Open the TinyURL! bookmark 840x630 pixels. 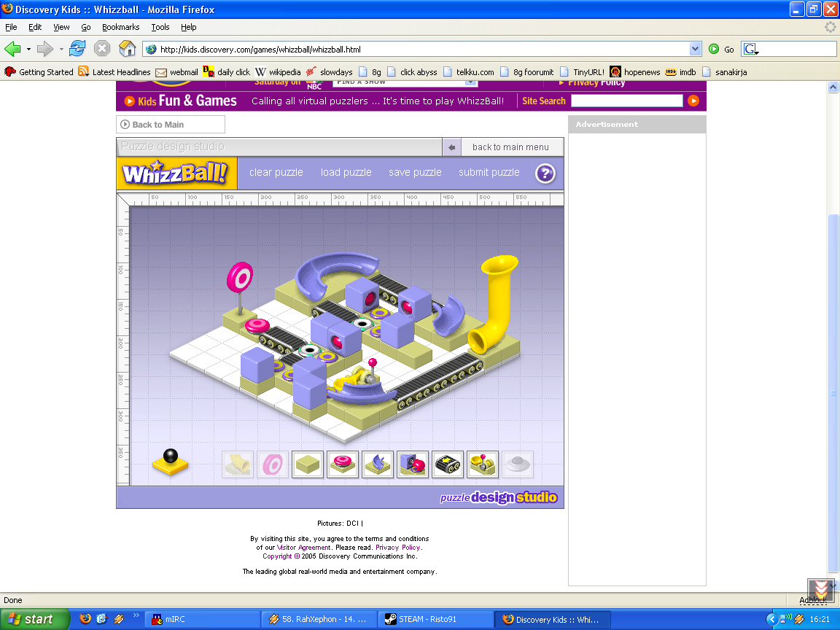(583, 71)
